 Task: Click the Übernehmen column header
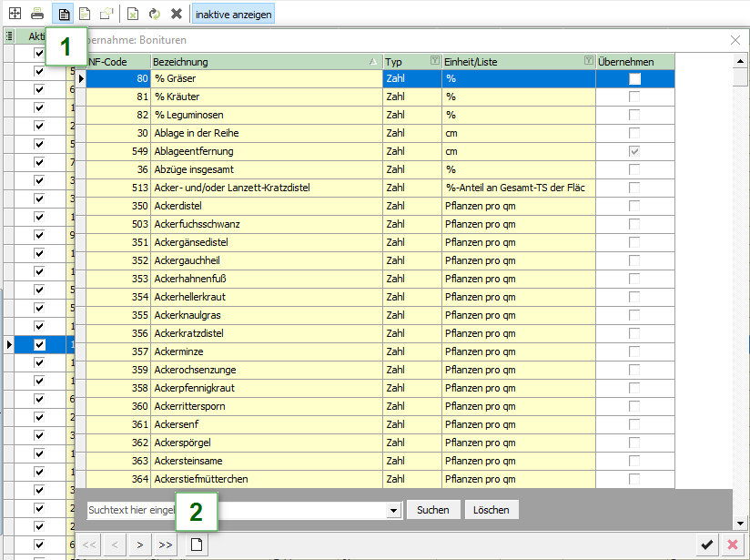click(634, 61)
